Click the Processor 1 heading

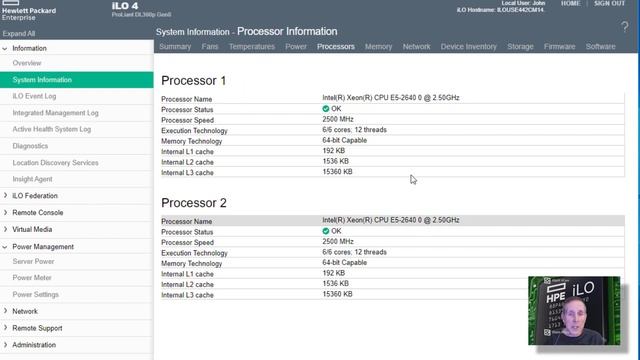tap(193, 81)
